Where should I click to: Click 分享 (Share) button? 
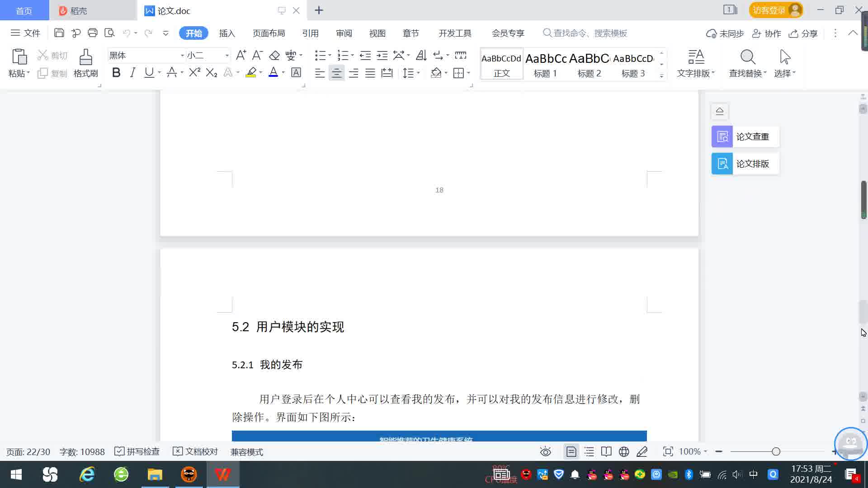803,33
